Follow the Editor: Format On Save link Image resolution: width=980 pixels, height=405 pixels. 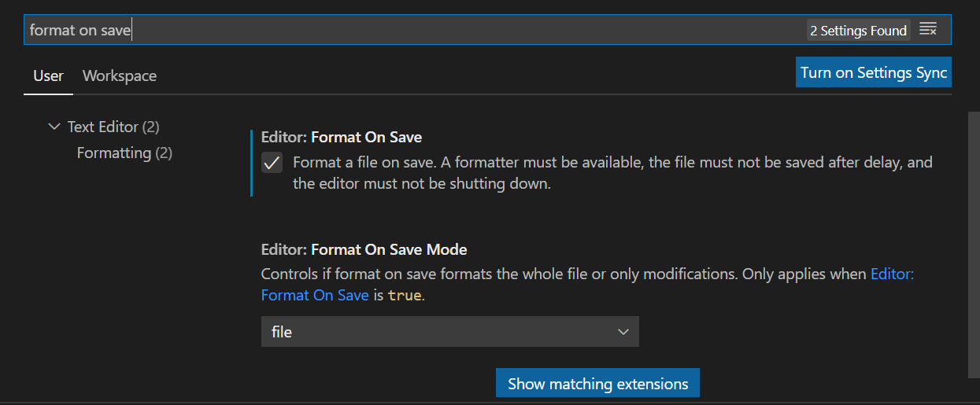315,296
